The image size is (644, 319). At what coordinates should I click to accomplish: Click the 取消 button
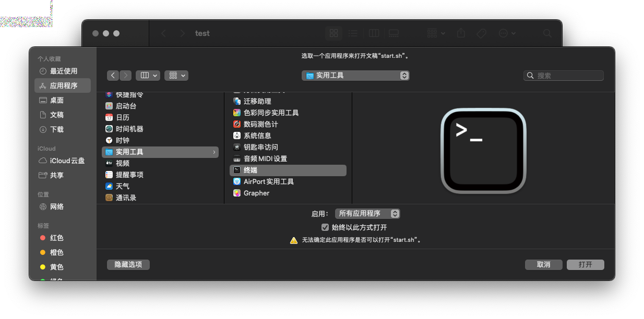pos(544,265)
